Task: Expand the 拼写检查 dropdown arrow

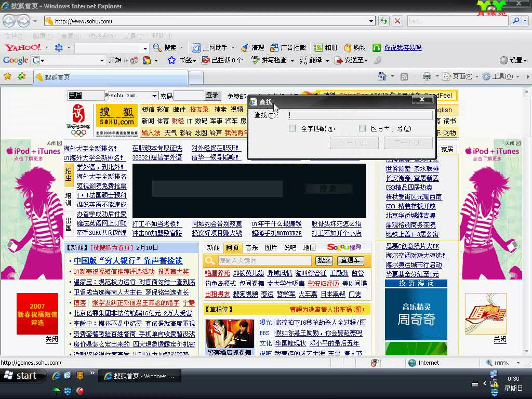Action: click(x=292, y=61)
